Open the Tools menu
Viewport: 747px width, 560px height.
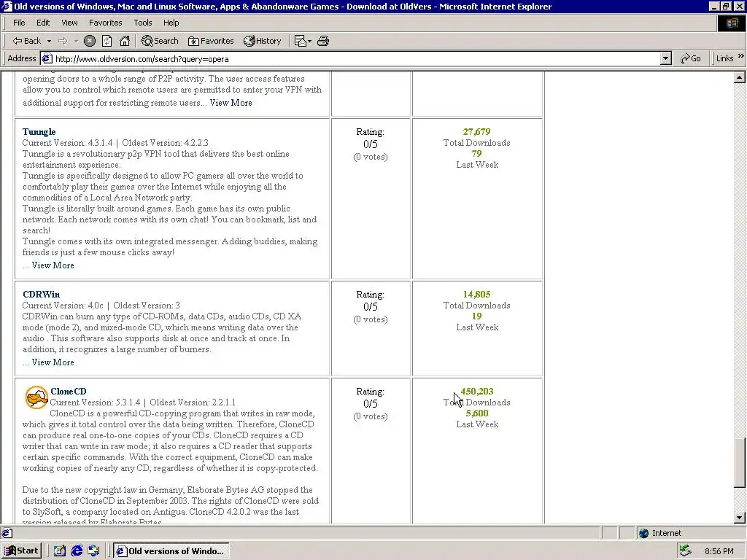click(x=142, y=23)
